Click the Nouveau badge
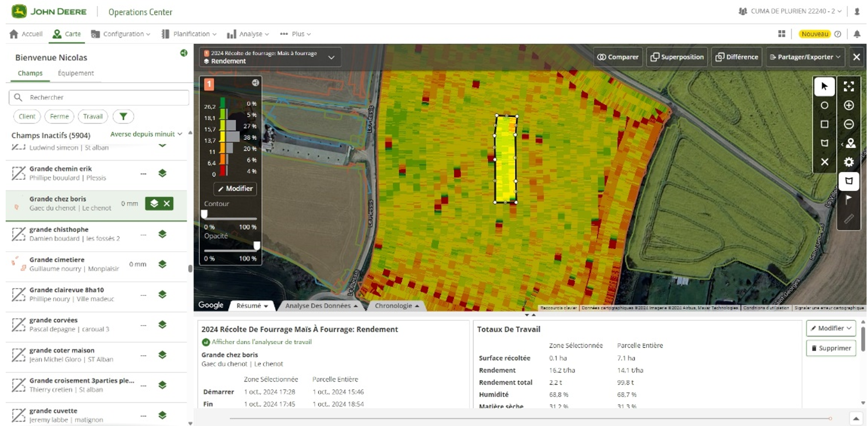The image size is (868, 426). (x=815, y=34)
